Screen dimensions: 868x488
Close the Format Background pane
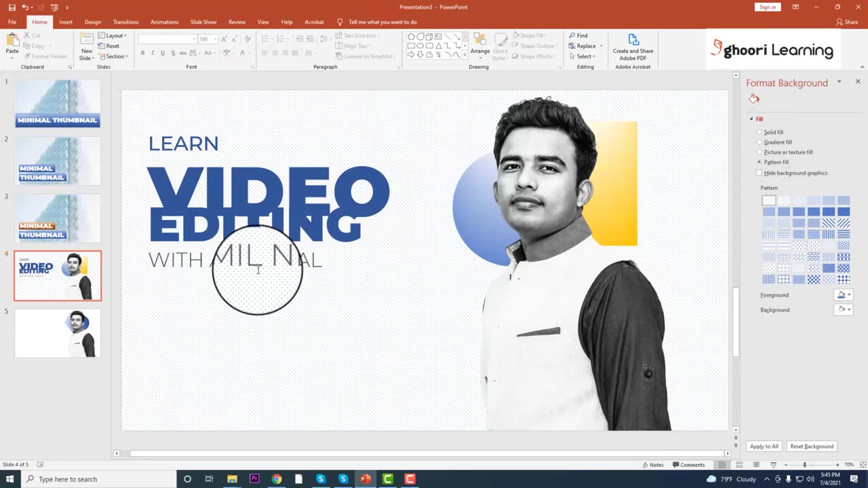coord(858,81)
